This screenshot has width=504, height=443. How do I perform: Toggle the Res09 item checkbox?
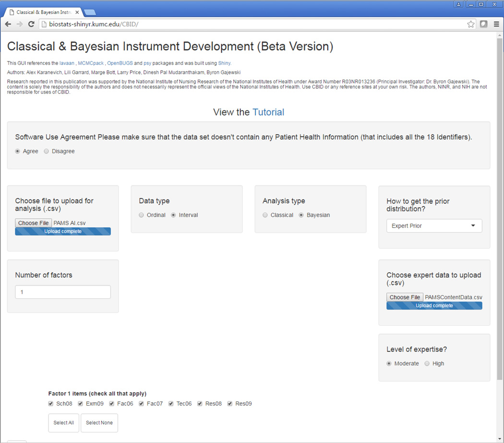coord(230,404)
